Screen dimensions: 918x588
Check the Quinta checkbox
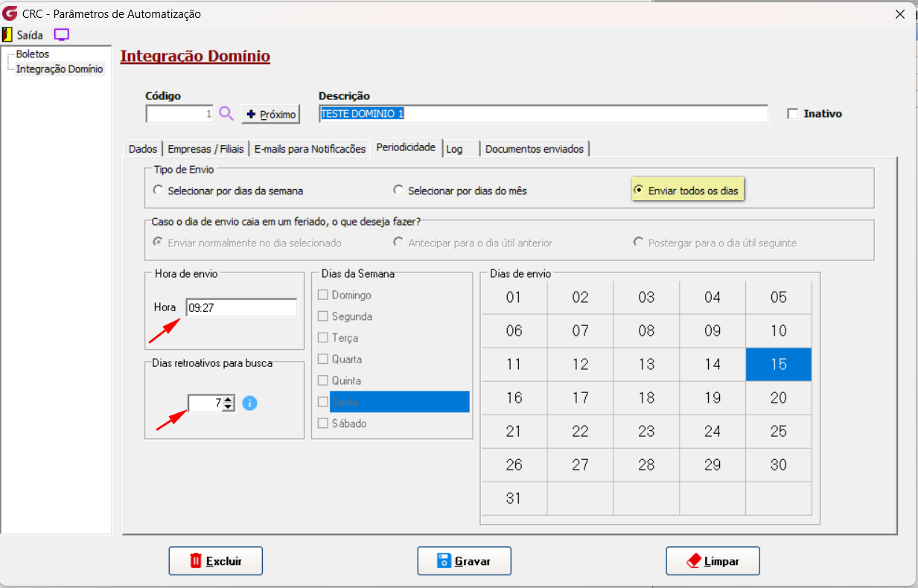(x=323, y=380)
